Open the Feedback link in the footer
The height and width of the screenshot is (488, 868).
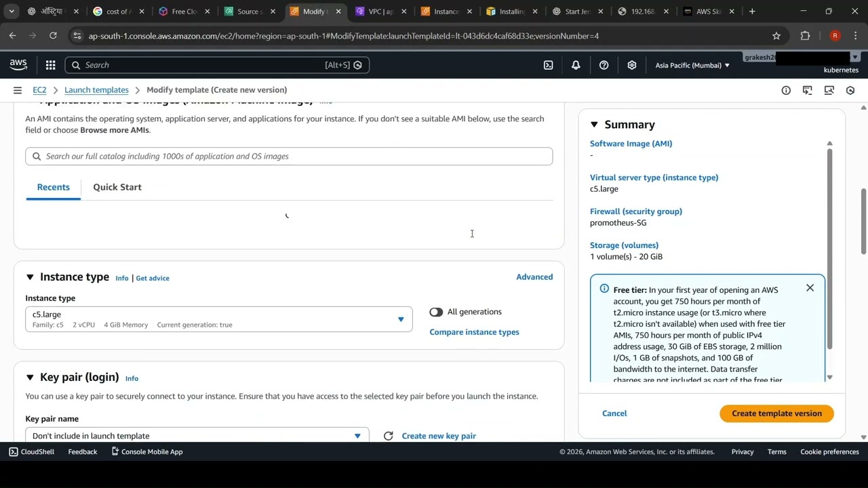(x=83, y=452)
